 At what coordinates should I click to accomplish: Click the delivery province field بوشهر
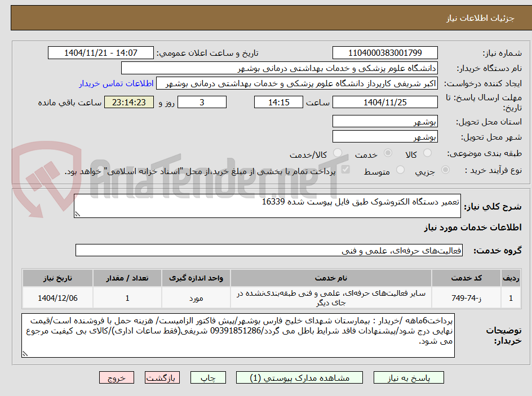tap(385, 121)
